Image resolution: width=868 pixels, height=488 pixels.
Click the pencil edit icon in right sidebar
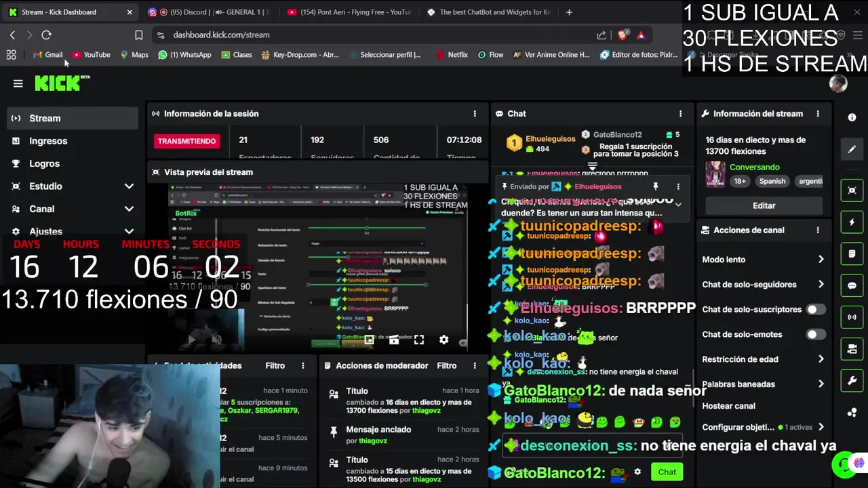click(x=852, y=149)
